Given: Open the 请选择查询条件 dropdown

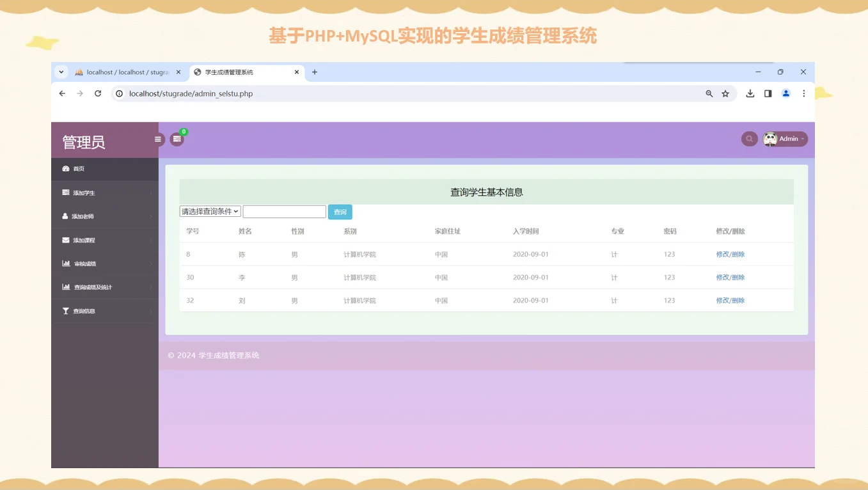Looking at the screenshot, I should pos(209,211).
